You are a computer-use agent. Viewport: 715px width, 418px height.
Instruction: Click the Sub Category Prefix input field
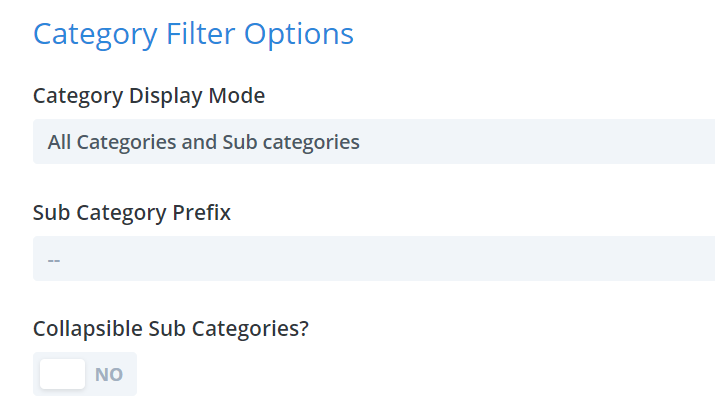point(373,259)
